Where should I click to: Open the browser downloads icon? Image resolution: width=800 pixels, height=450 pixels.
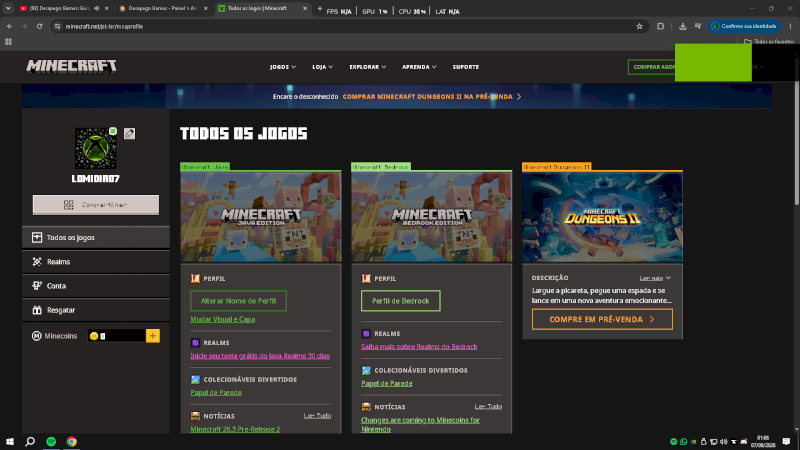[683, 26]
